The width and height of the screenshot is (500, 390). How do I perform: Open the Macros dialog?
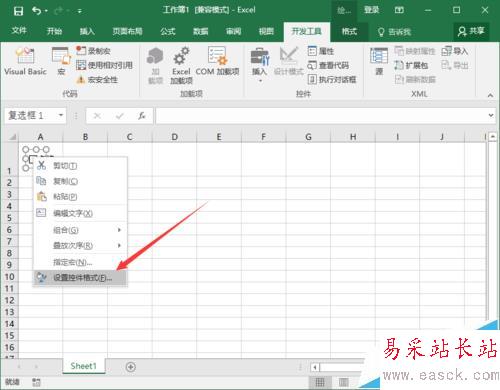[x=61, y=61]
